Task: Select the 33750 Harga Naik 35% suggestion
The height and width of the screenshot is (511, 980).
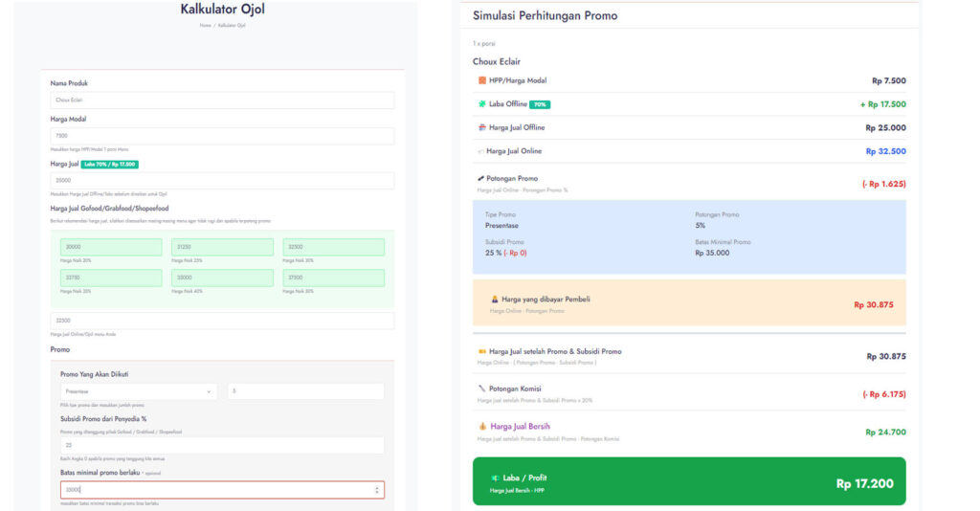Action: 111,278
